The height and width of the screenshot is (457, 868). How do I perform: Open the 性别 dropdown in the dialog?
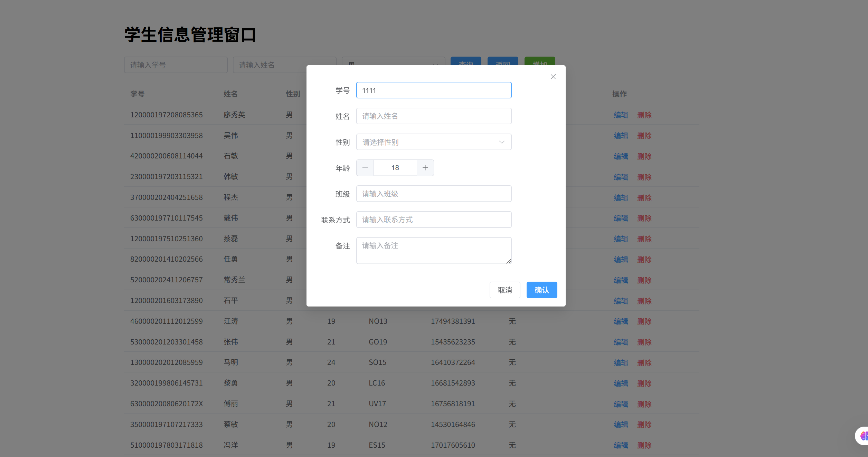point(433,142)
